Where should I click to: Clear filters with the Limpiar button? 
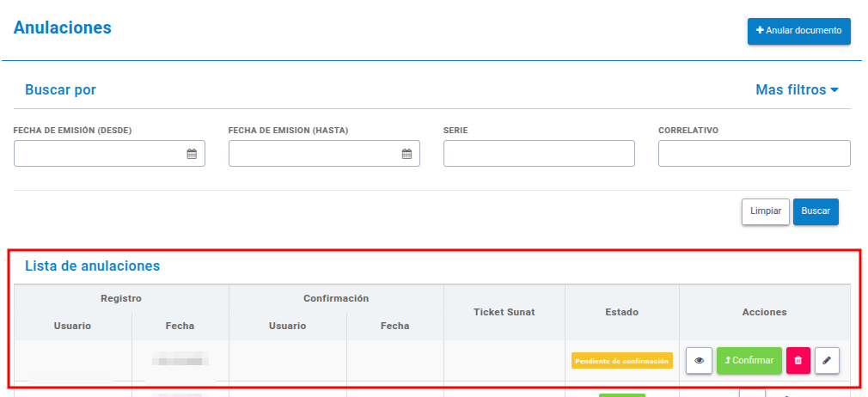point(766,211)
